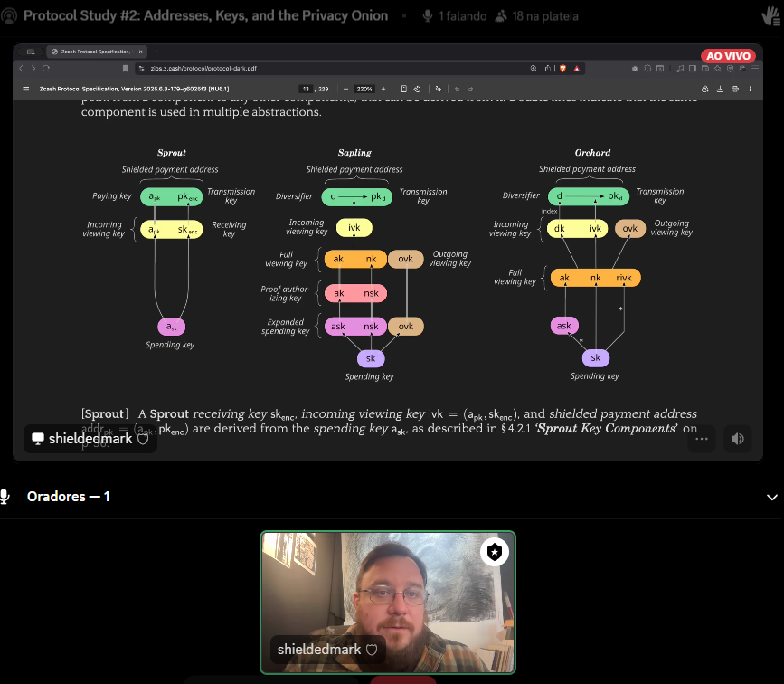Open a new browser tab with plus
Screen dimensions: 784x684
tap(156, 52)
